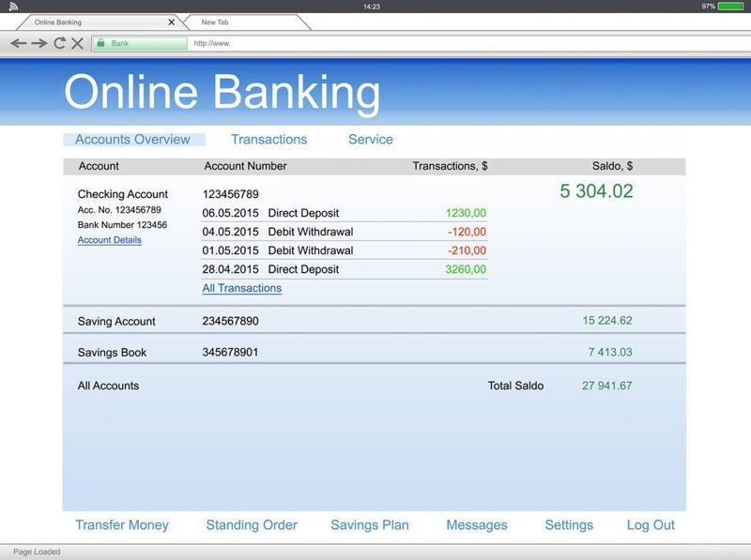Switch to the New Tab browser tab
The width and height of the screenshot is (751, 560).
[x=247, y=22]
